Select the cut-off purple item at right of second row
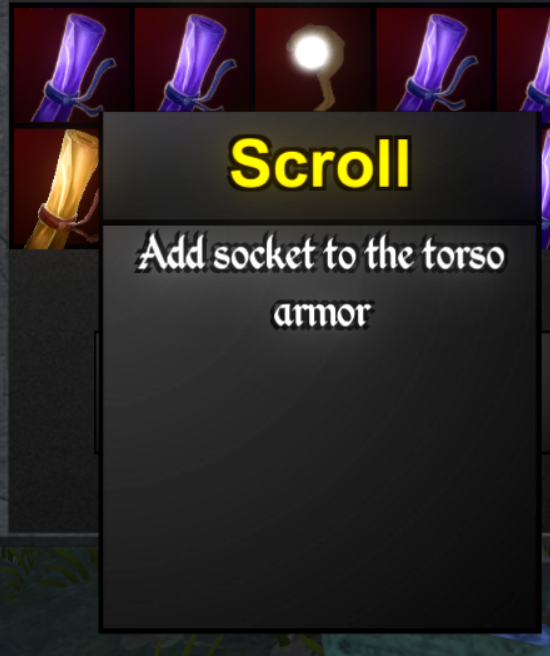Screen dimensions: 550x656 [545, 188]
